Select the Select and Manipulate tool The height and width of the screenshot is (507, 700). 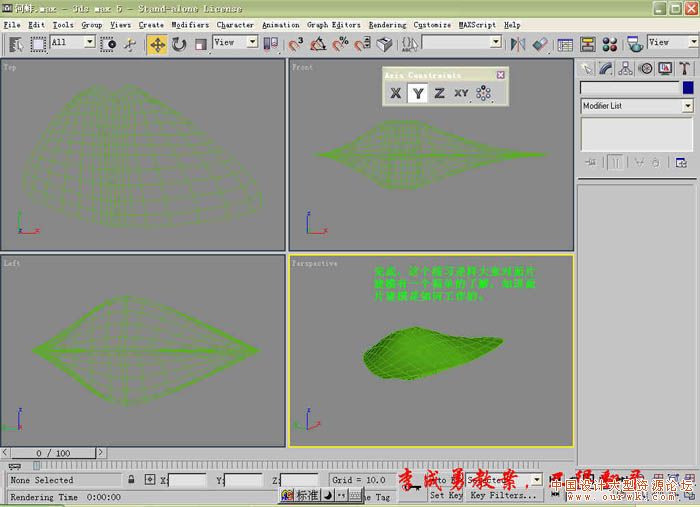pos(130,45)
